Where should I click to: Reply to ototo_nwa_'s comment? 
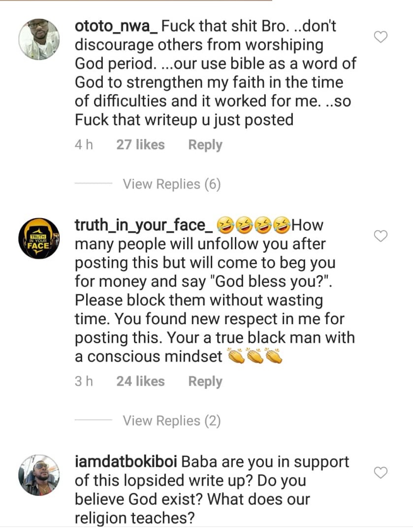[x=205, y=145]
